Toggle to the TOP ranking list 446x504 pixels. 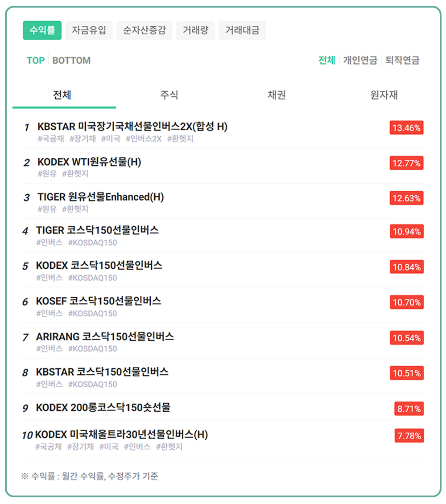(36, 61)
